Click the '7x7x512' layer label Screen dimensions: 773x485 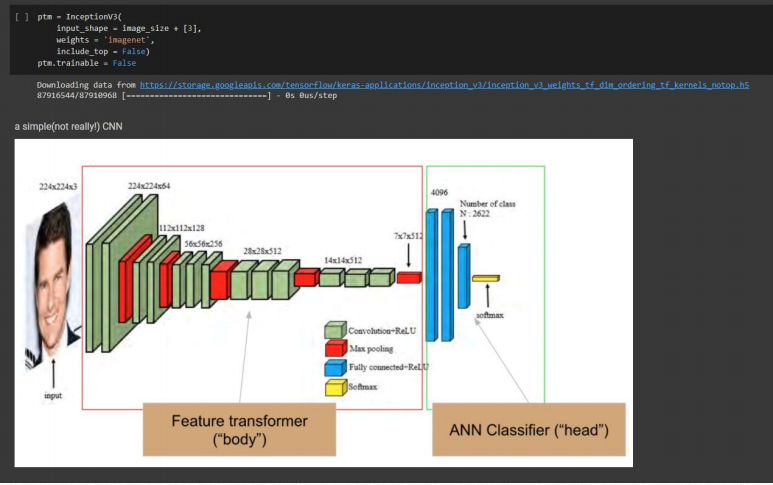pyautogui.click(x=408, y=236)
